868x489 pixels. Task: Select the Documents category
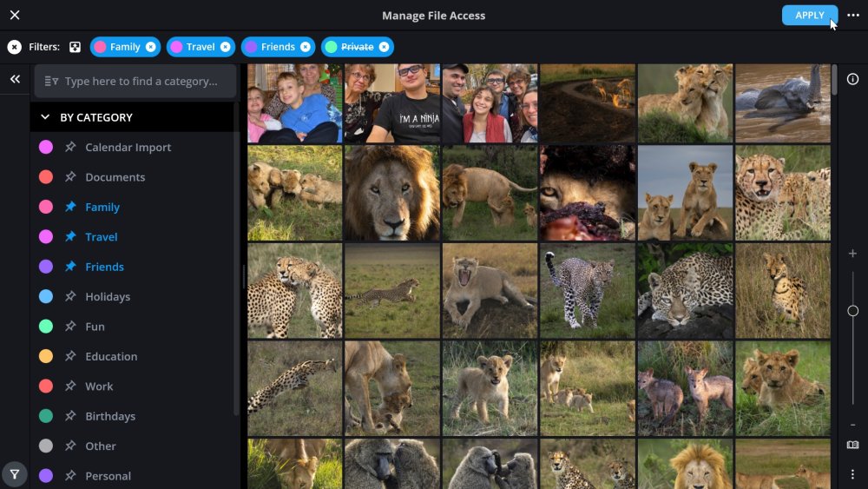pos(115,177)
